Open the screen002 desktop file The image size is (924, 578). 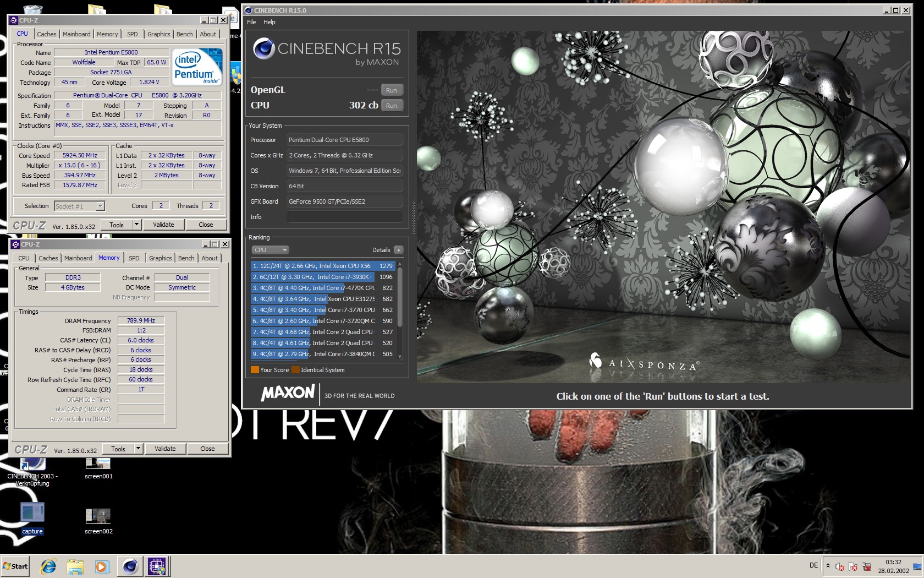pyautogui.click(x=98, y=521)
